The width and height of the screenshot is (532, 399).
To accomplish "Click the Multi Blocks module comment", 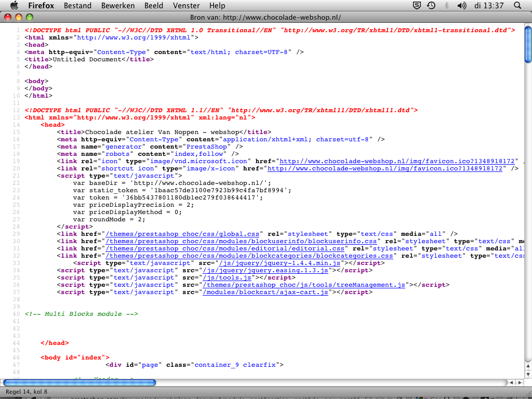I will (x=82, y=314).
